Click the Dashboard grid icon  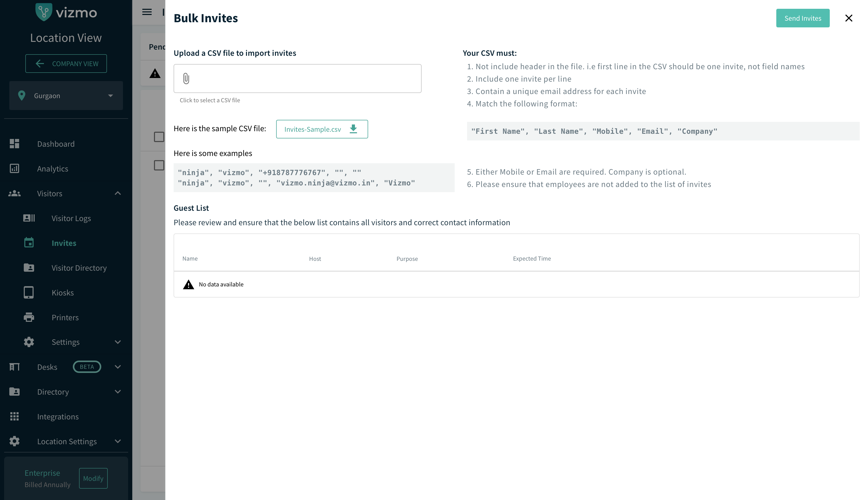(14, 144)
